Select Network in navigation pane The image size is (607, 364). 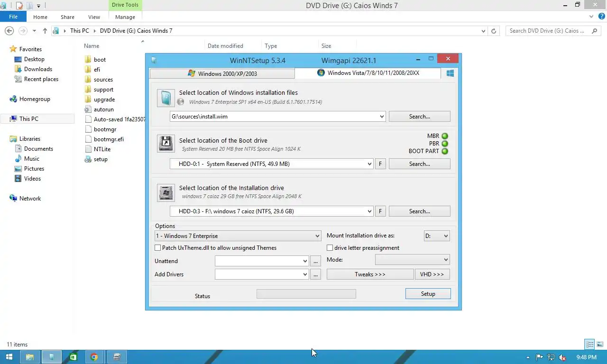tap(30, 199)
